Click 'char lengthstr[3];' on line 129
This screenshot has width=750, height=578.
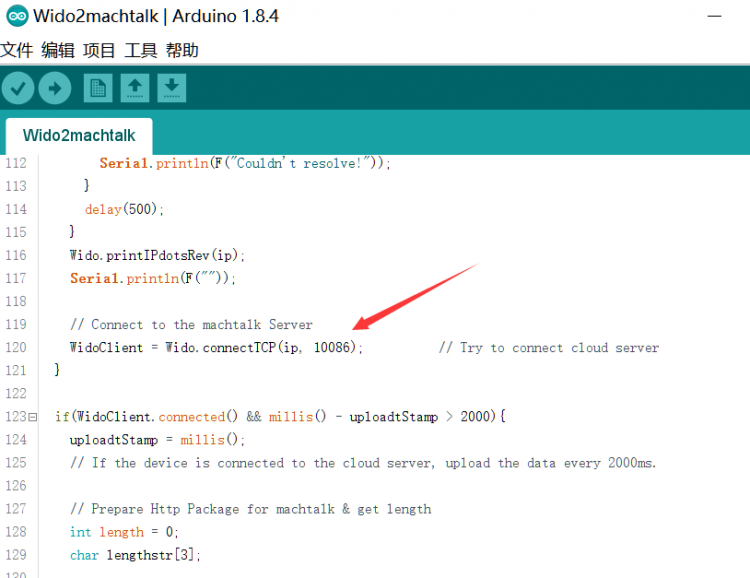coord(135,555)
